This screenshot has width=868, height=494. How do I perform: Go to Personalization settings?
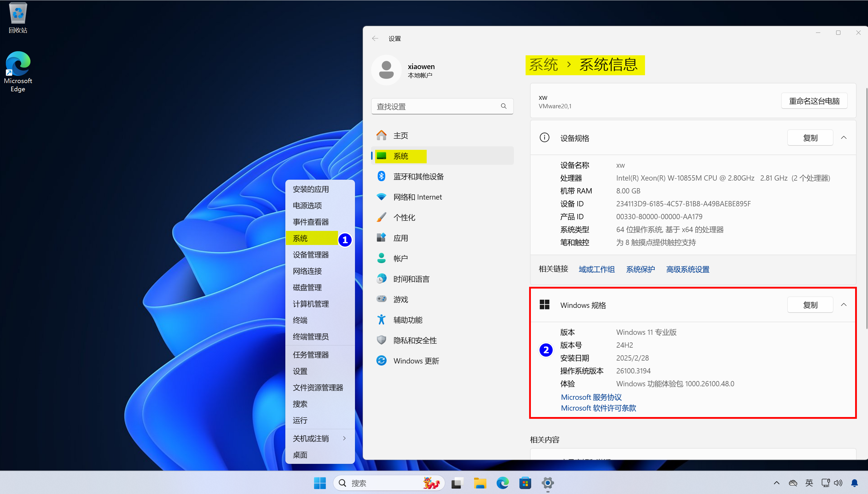coord(404,217)
